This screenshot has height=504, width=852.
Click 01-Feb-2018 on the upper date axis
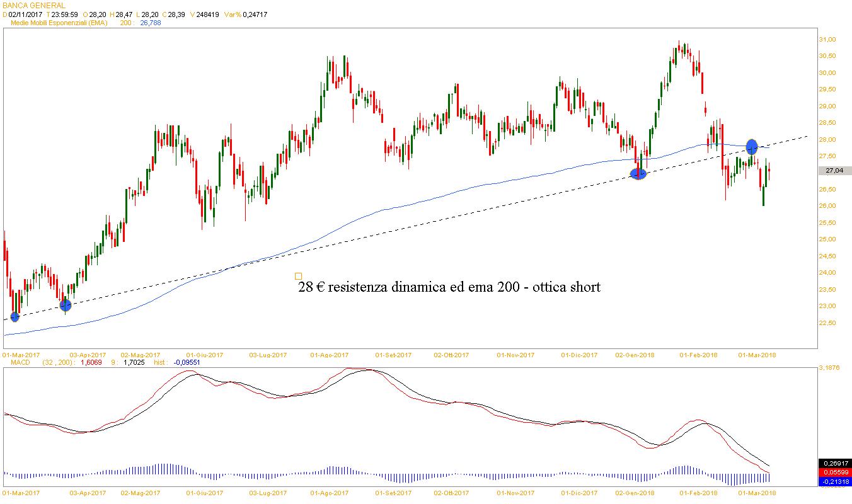tap(698, 355)
